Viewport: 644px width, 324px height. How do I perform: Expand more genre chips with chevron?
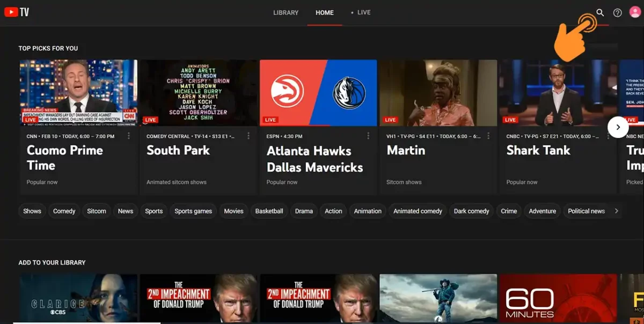click(x=617, y=211)
